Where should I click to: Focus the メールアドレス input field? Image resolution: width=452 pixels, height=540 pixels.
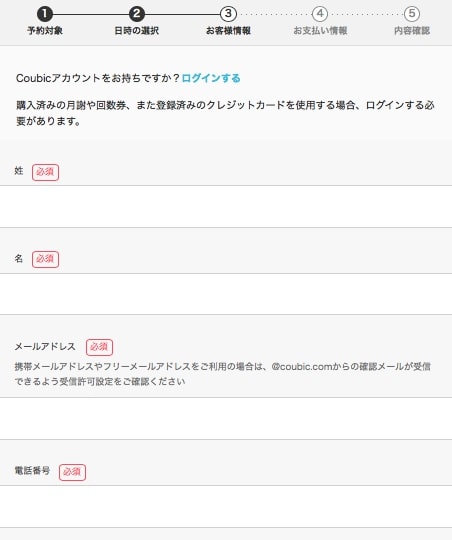[226, 418]
